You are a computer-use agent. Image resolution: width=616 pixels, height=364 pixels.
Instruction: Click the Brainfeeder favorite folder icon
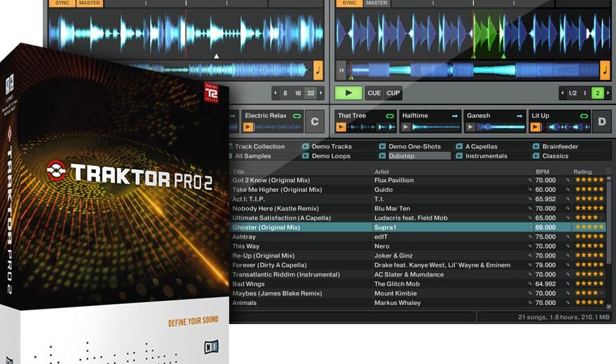coord(536,146)
